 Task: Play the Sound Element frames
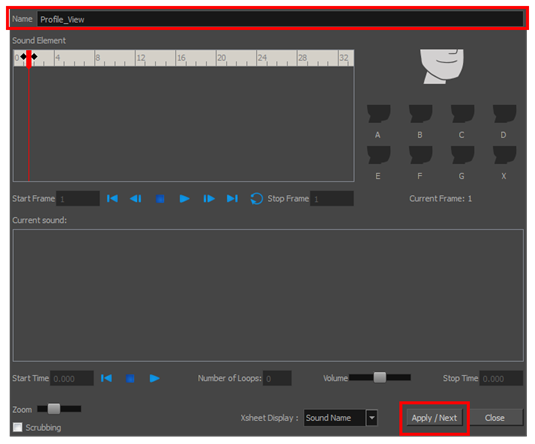184,198
